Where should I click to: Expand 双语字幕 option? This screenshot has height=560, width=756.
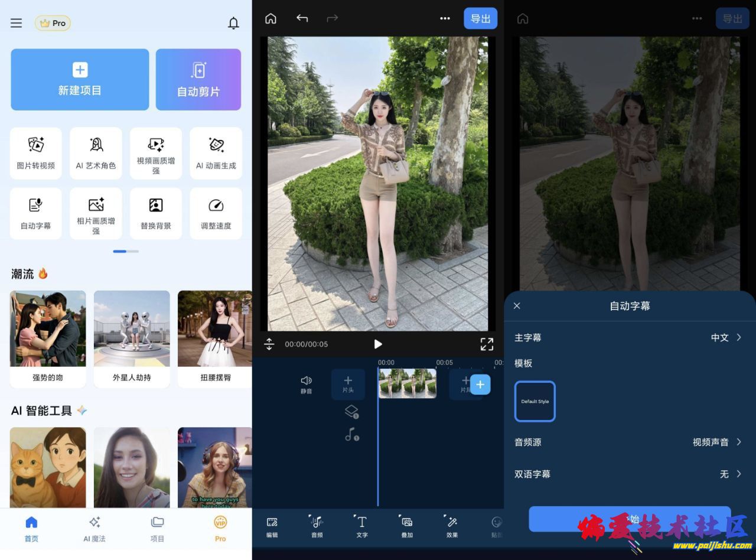click(730, 474)
